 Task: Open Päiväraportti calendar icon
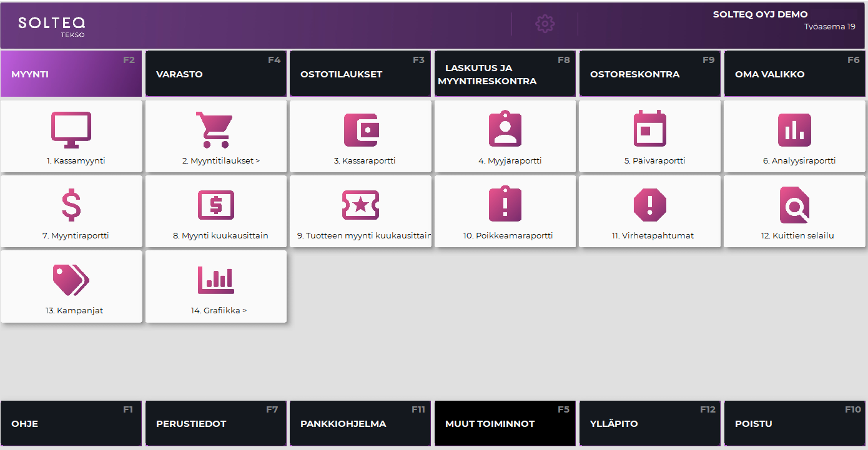click(x=650, y=129)
